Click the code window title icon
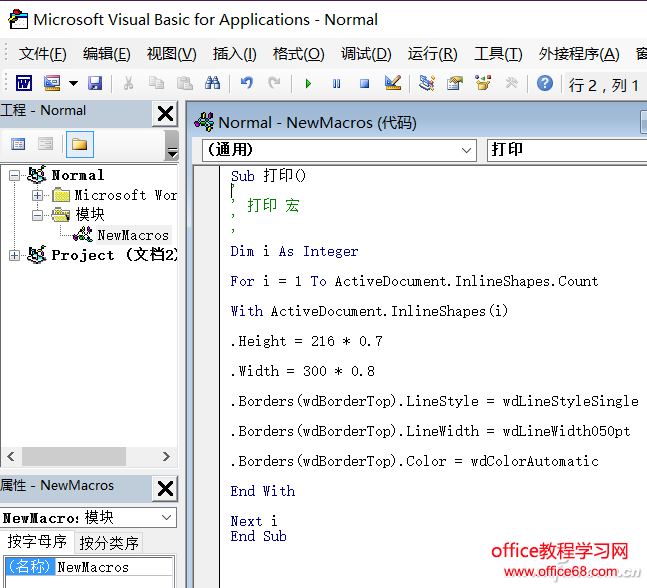This screenshot has width=647, height=588. click(204, 122)
